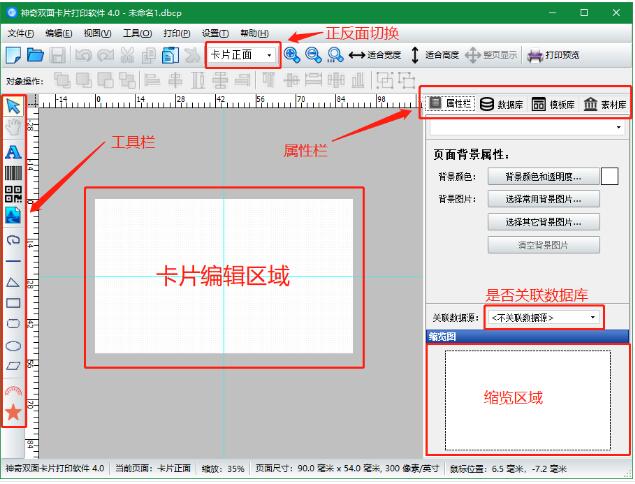Select the text tool (letter A)
The height and width of the screenshot is (484, 635).
pyautogui.click(x=13, y=152)
